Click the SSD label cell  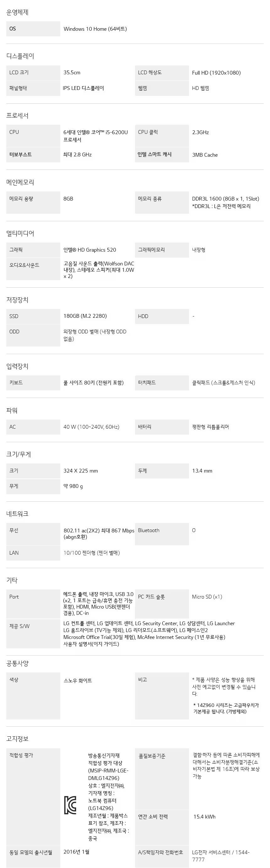click(x=33, y=316)
